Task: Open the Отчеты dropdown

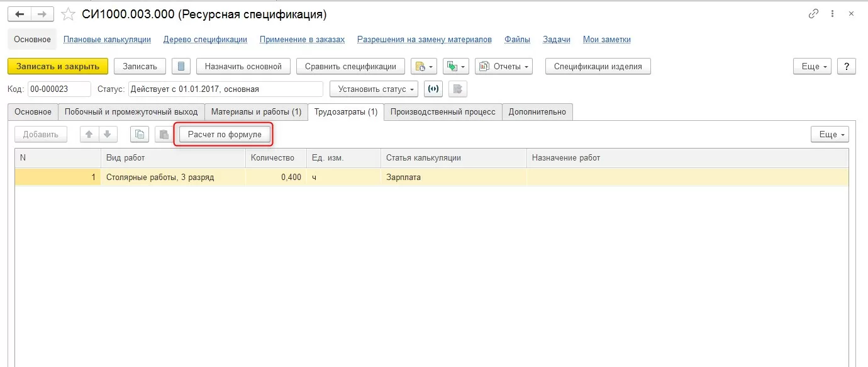Action: coord(504,66)
